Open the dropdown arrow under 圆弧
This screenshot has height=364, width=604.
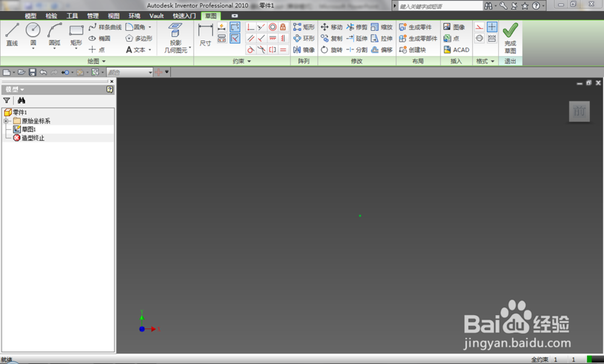pyautogui.click(x=54, y=48)
